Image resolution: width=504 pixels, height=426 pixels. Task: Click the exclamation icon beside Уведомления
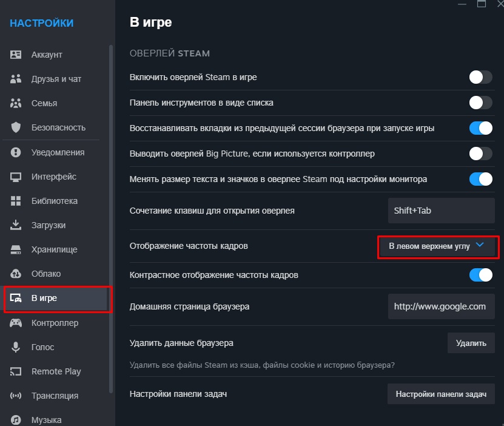coord(16,152)
